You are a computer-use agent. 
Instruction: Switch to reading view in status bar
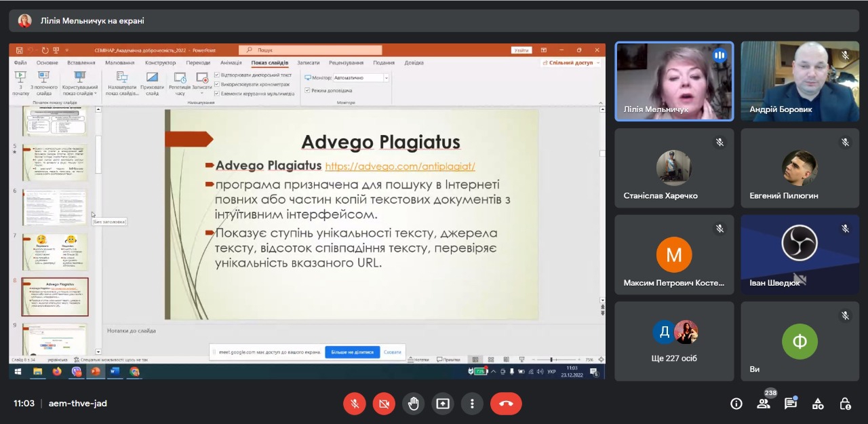click(x=506, y=360)
